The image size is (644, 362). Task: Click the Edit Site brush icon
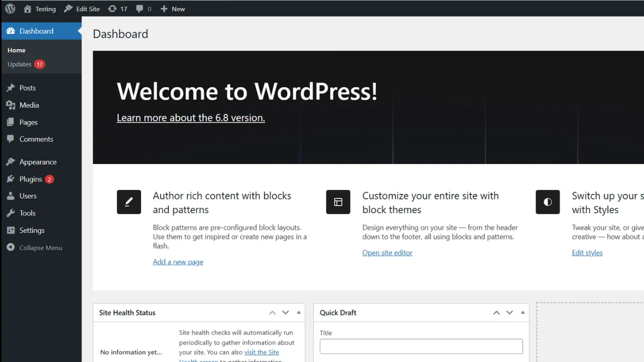(x=68, y=9)
